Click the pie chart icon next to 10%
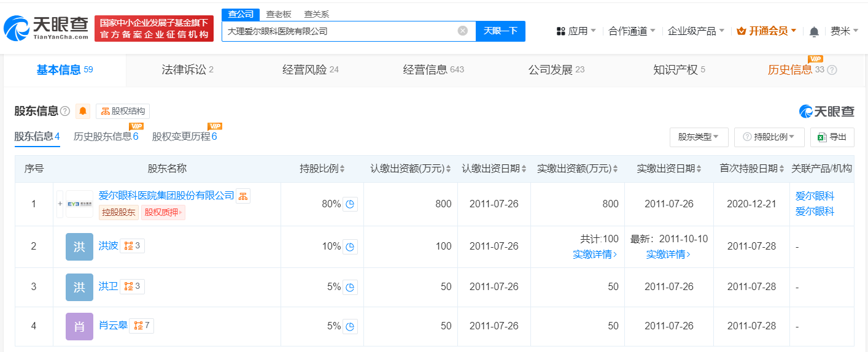This screenshot has height=352, width=868. click(x=350, y=247)
